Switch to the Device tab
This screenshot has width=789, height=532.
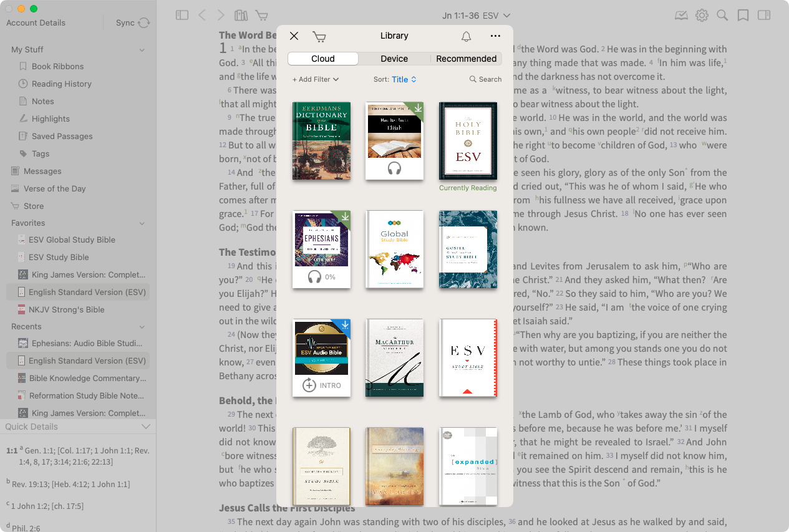(394, 59)
